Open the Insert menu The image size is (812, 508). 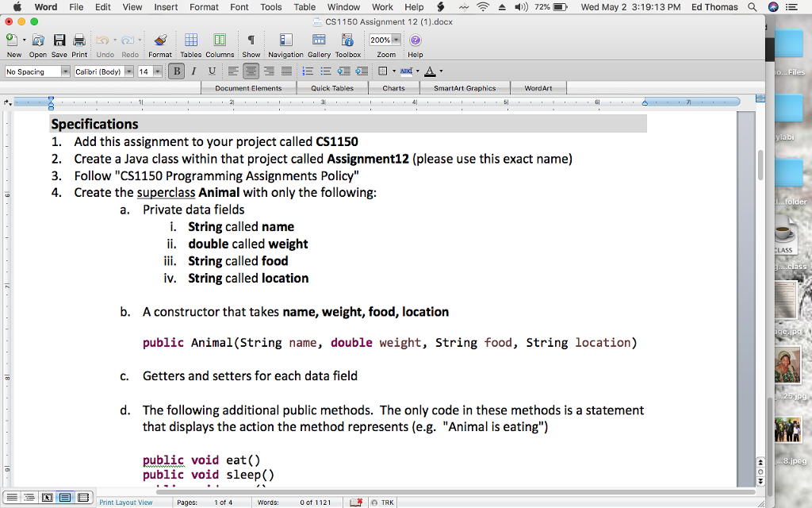point(166,7)
